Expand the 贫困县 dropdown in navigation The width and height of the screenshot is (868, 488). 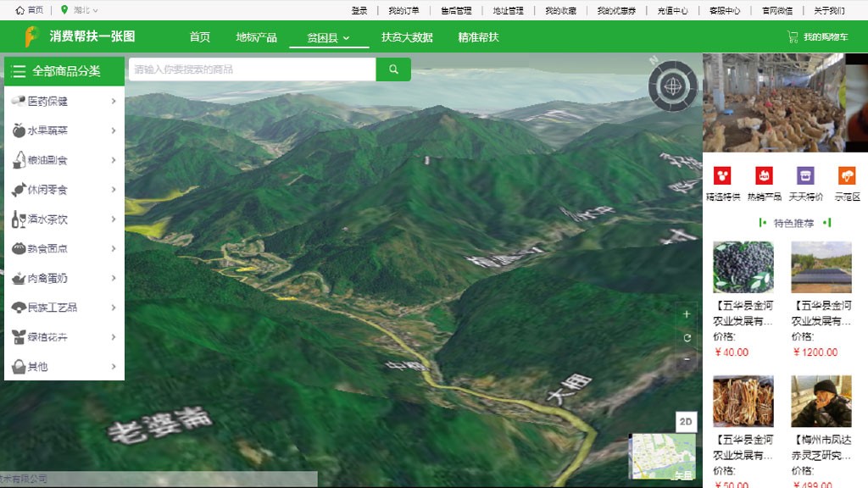(327, 38)
